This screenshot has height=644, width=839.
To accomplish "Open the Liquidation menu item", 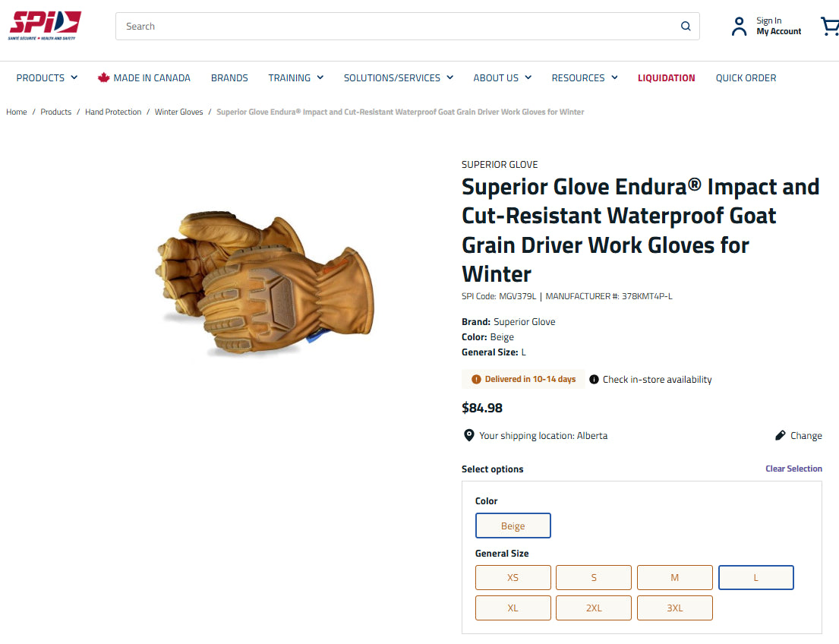I will click(x=666, y=77).
